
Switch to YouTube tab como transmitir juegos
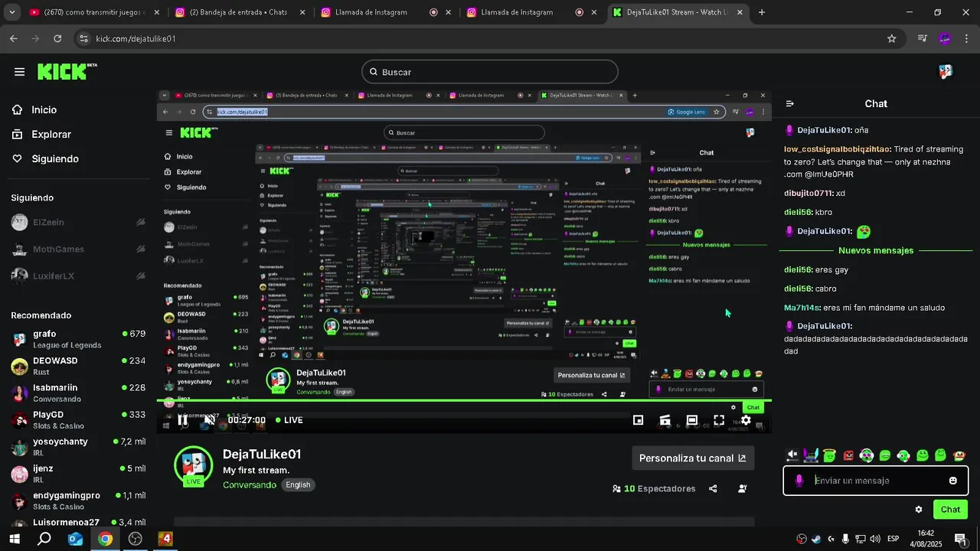[96, 12]
